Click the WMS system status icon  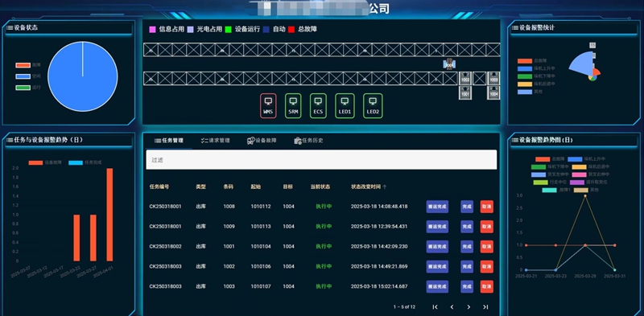(268, 106)
